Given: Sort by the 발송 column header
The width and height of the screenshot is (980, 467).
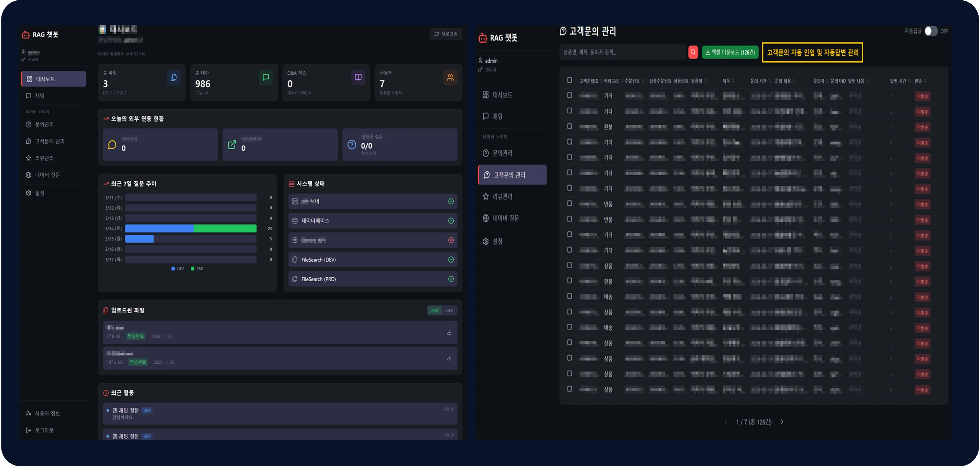Looking at the screenshot, I should pos(920,81).
